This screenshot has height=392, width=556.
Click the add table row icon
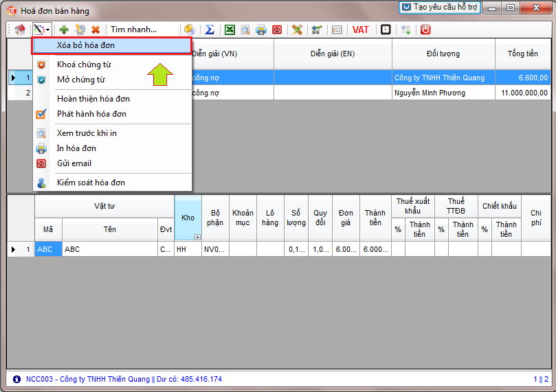click(405, 30)
